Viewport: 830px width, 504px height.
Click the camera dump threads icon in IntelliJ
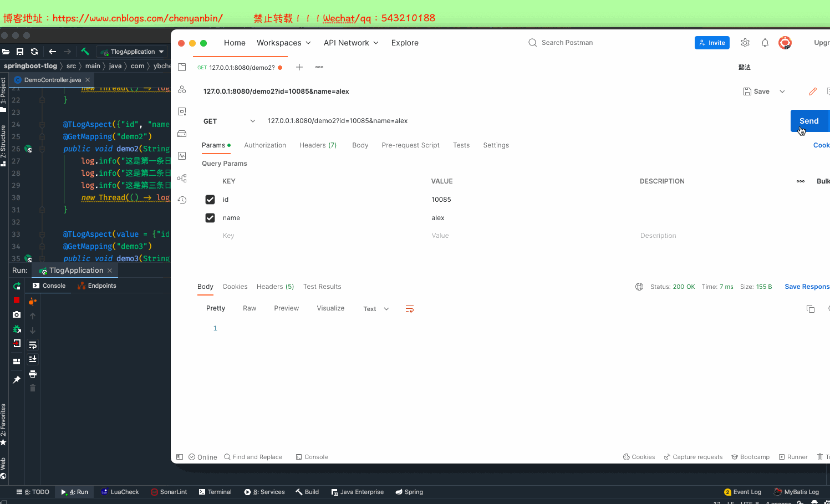click(x=17, y=314)
